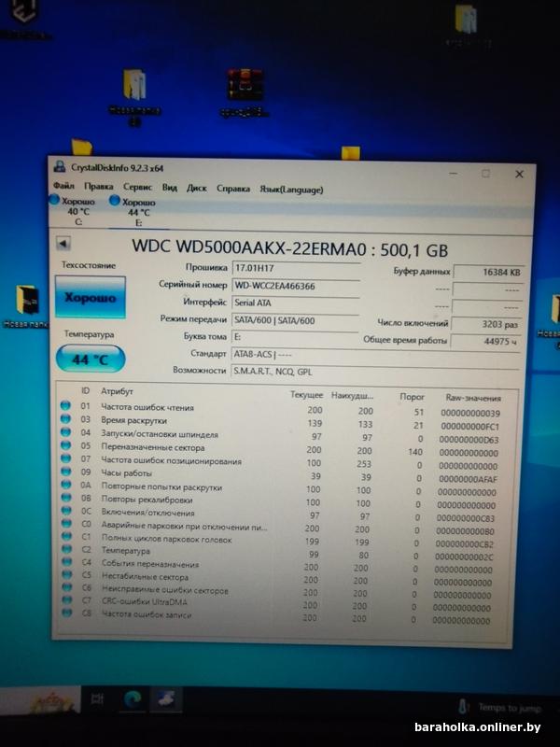
Task: Open the Вид menu
Action: pos(170,188)
